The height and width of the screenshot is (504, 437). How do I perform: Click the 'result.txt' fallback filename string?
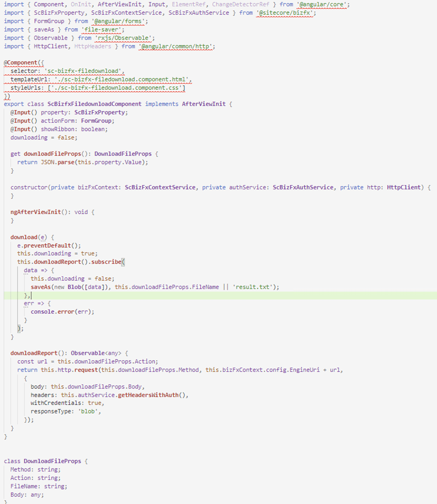coord(252,286)
